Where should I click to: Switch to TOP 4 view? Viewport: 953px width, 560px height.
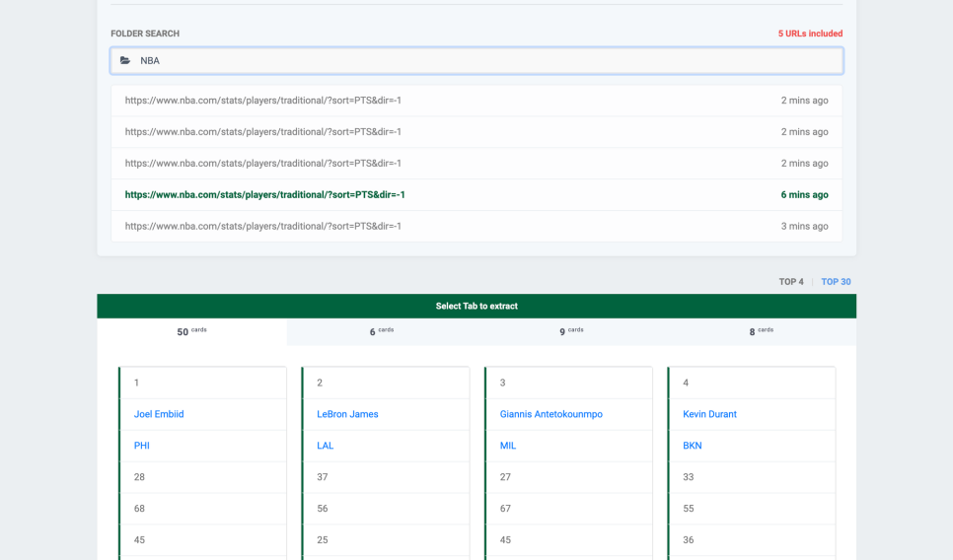[x=791, y=282]
